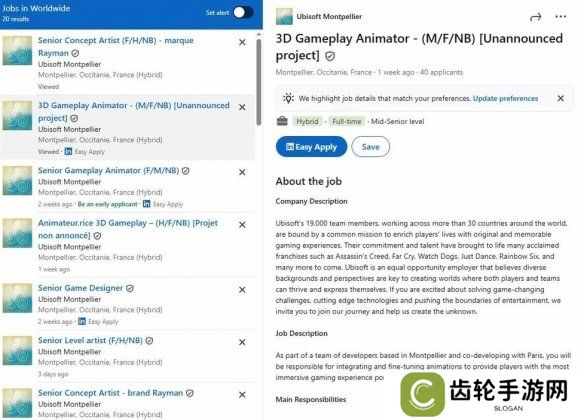Image resolution: width=584 pixels, height=420 pixels.
Task: Click verified badge next to job details title
Action: [x=330, y=56]
